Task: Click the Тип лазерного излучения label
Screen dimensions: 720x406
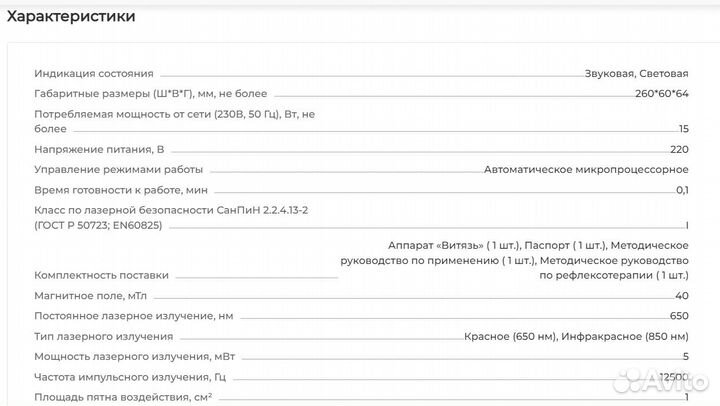Action: pyautogui.click(x=104, y=336)
